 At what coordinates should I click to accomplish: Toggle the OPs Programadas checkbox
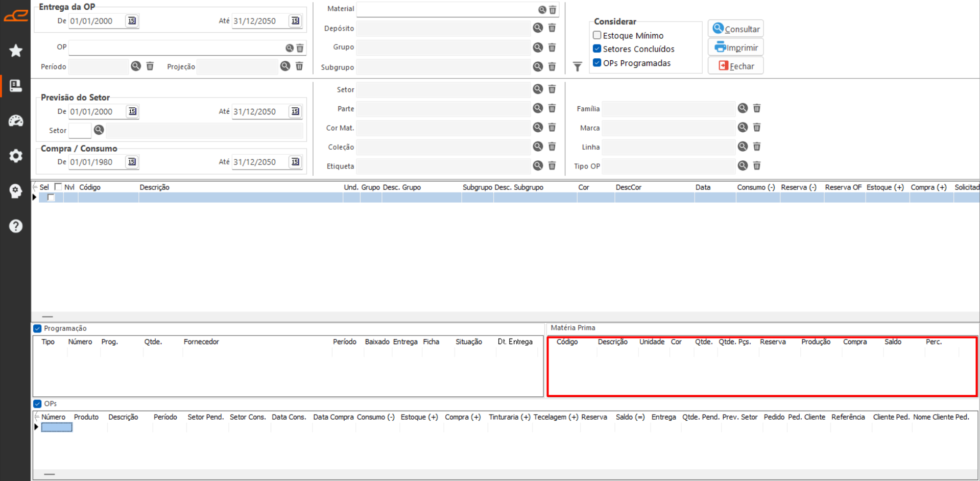point(597,63)
